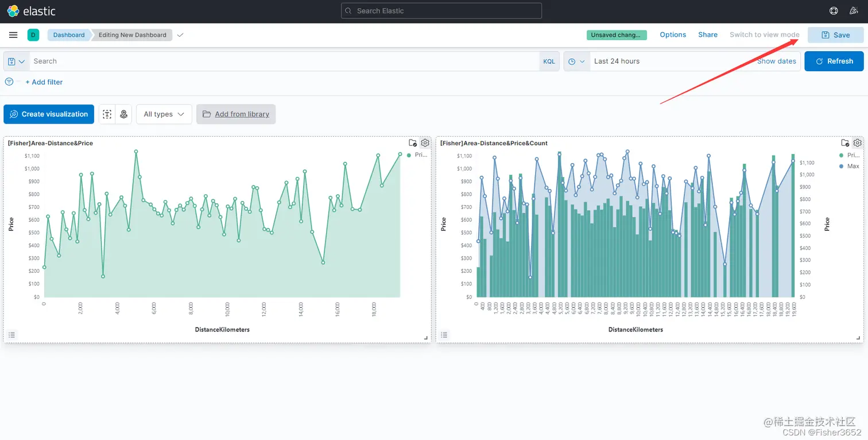868x440 pixels.
Task: Switch query language via KQL
Action: 549,61
